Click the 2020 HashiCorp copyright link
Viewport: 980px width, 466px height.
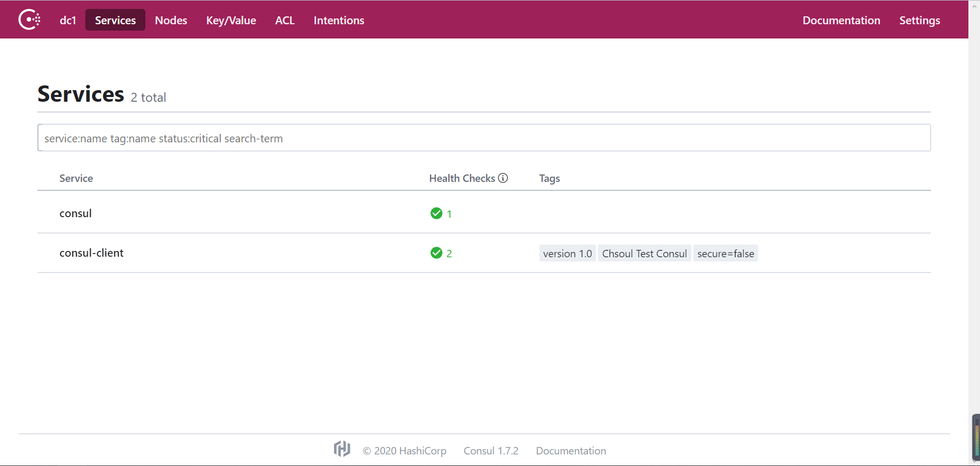point(405,451)
